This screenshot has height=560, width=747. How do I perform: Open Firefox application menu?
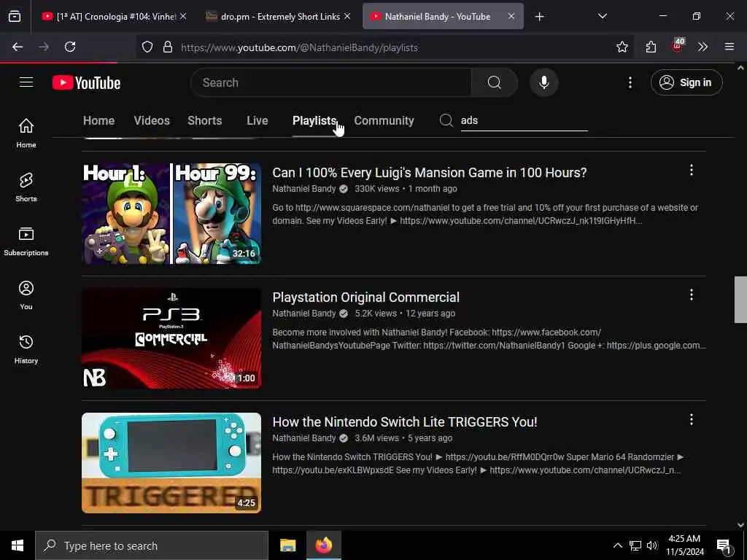click(729, 47)
